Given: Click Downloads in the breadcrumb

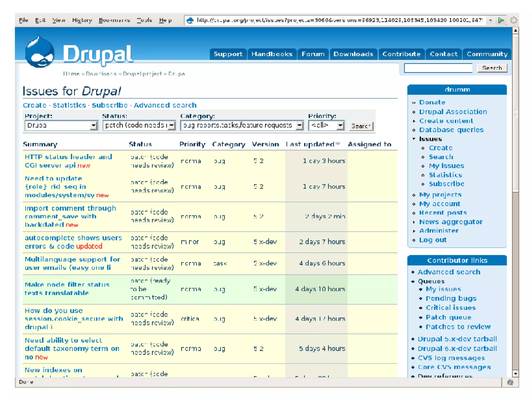Looking at the screenshot, I should point(101,74).
